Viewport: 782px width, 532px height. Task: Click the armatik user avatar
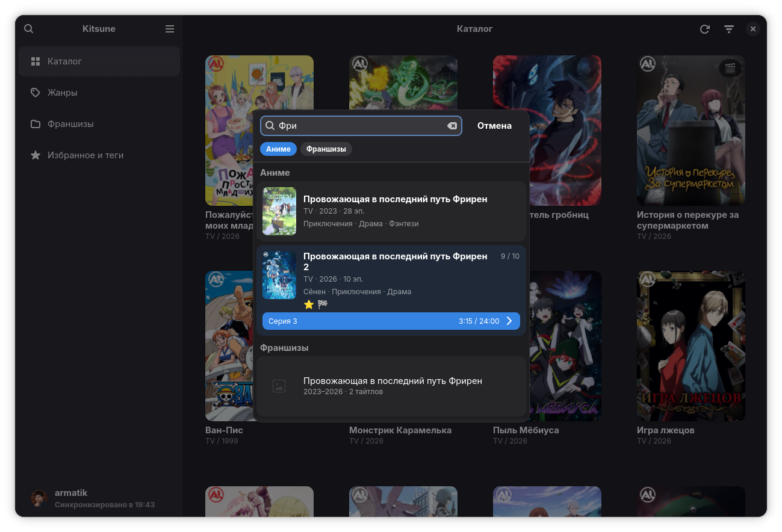(x=40, y=498)
